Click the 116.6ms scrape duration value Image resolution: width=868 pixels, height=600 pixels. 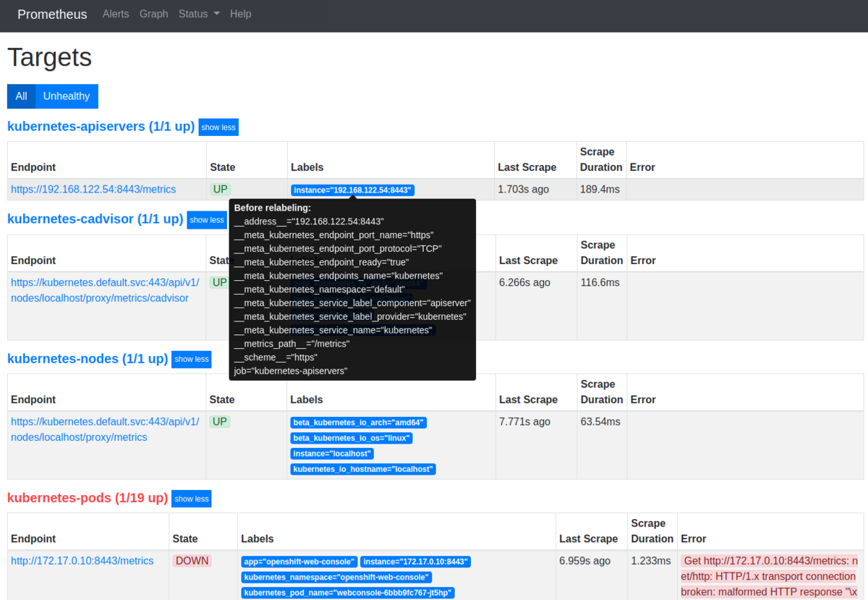(x=600, y=283)
